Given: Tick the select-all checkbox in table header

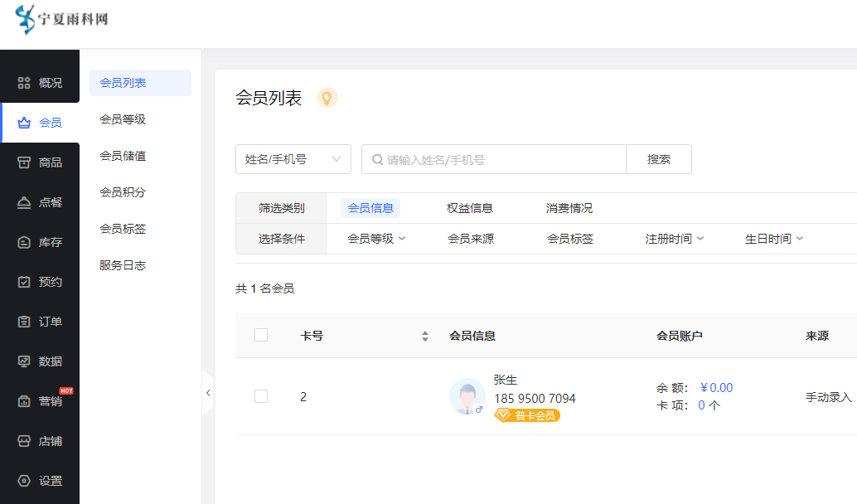Looking at the screenshot, I should click(x=261, y=335).
